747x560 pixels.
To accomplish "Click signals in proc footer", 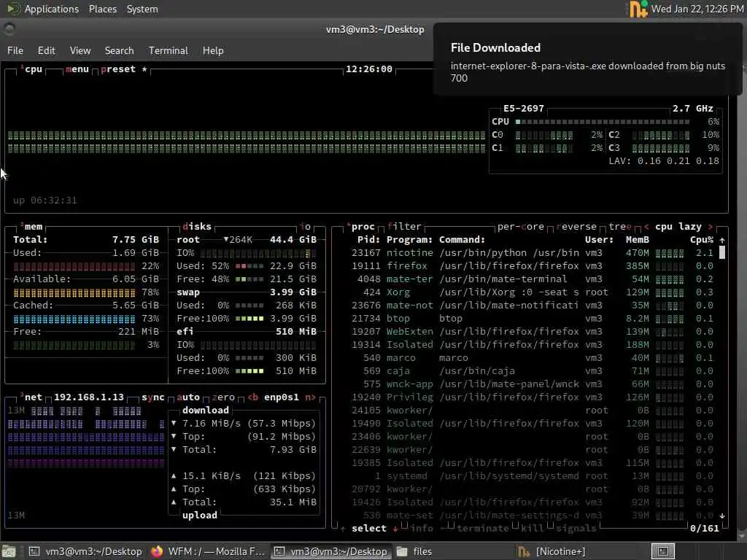I will coord(576,529).
